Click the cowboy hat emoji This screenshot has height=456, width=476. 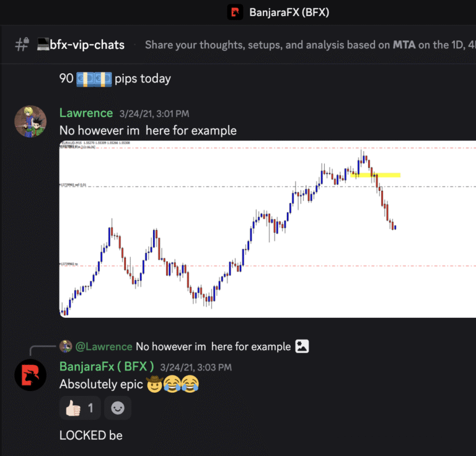coord(154,384)
